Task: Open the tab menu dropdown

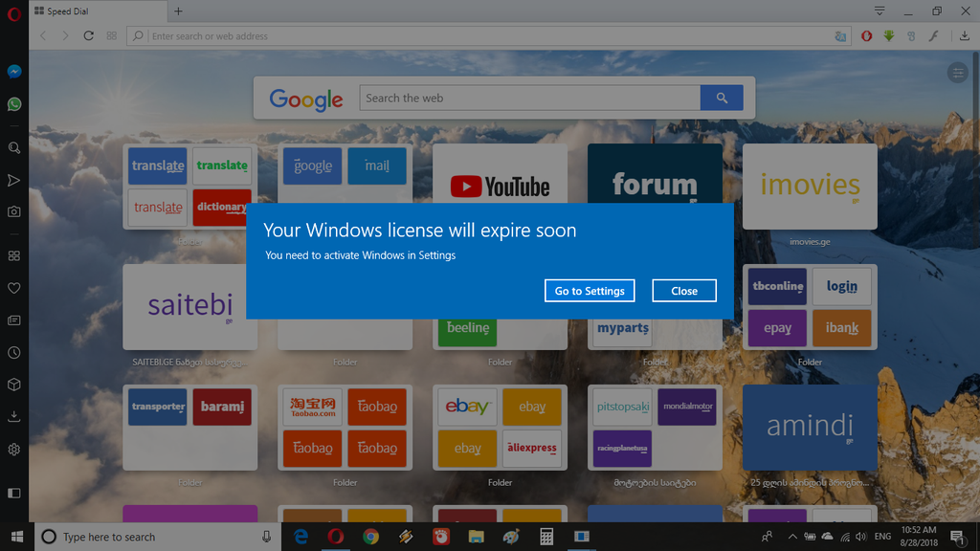Action: (880, 11)
